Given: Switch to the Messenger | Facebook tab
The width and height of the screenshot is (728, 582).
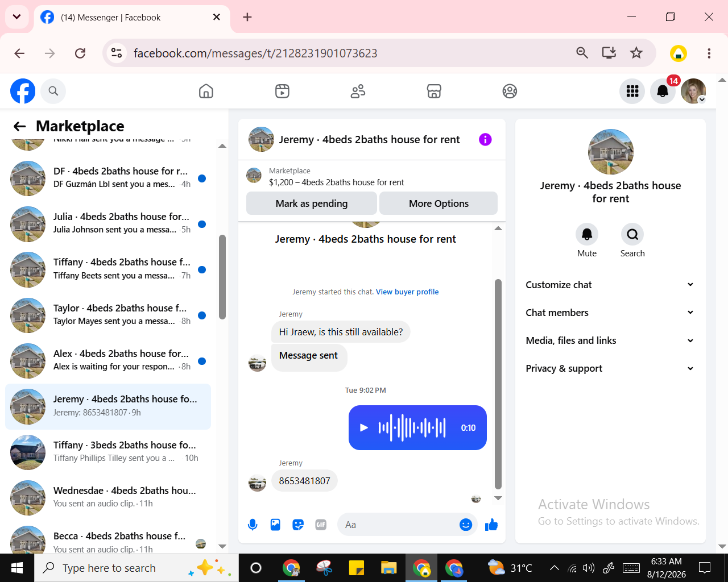Looking at the screenshot, I should (132, 18).
